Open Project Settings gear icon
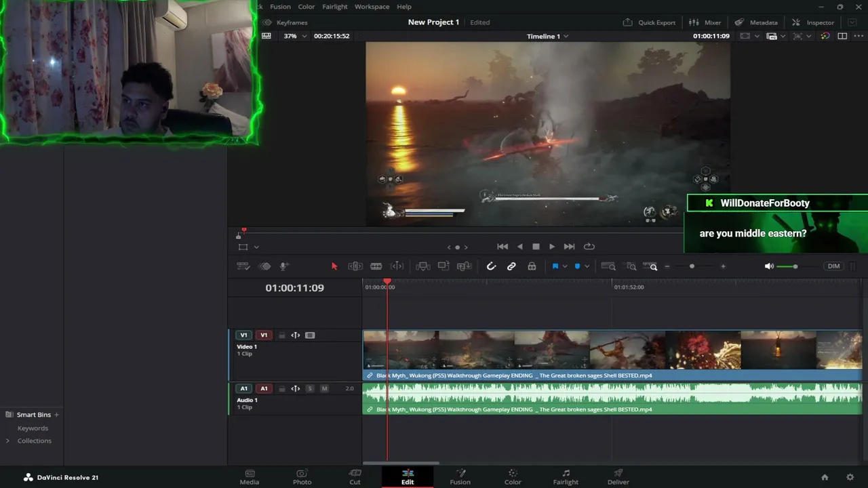The image size is (868, 488). click(x=850, y=477)
